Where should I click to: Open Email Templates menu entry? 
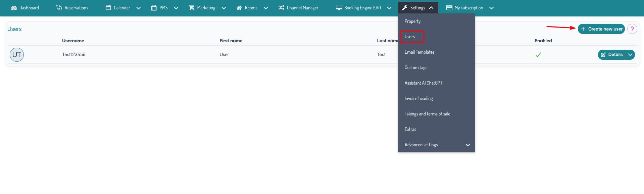[x=419, y=52]
